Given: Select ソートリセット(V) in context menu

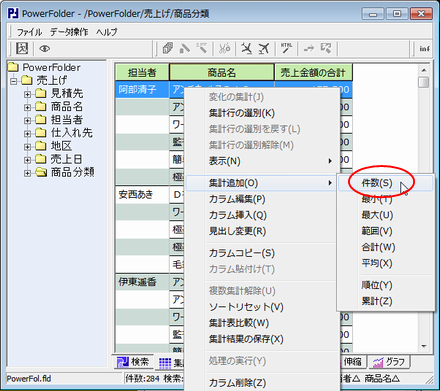Looking at the screenshot, I should click(x=262, y=307).
